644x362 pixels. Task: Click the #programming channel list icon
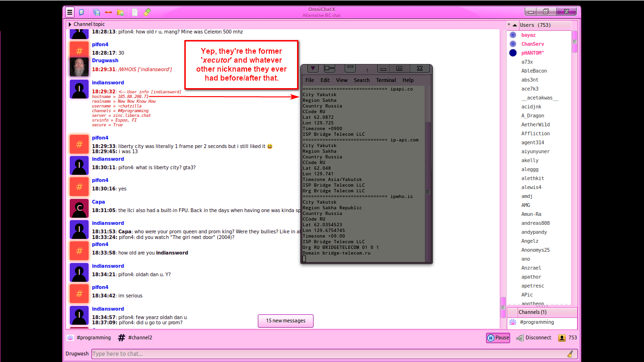tap(512, 322)
